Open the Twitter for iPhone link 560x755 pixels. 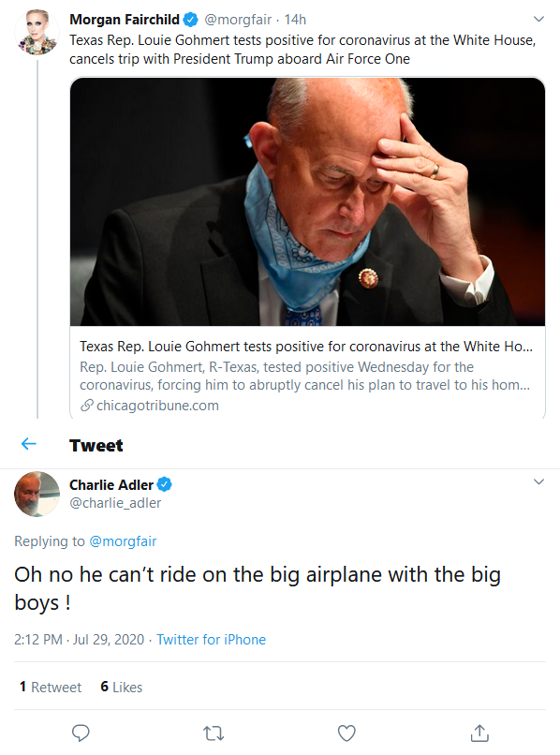pyautogui.click(x=211, y=640)
